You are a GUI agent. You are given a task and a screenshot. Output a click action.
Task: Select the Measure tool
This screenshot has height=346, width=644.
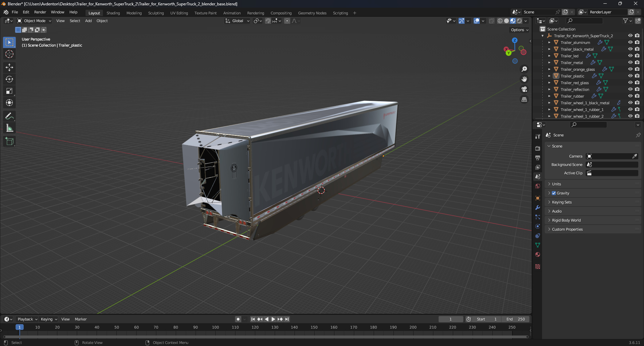(9, 128)
